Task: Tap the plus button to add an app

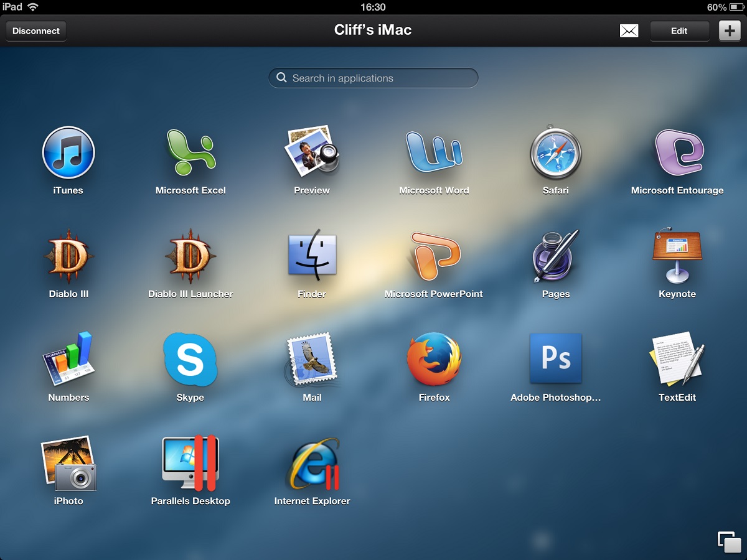Action: [x=730, y=30]
